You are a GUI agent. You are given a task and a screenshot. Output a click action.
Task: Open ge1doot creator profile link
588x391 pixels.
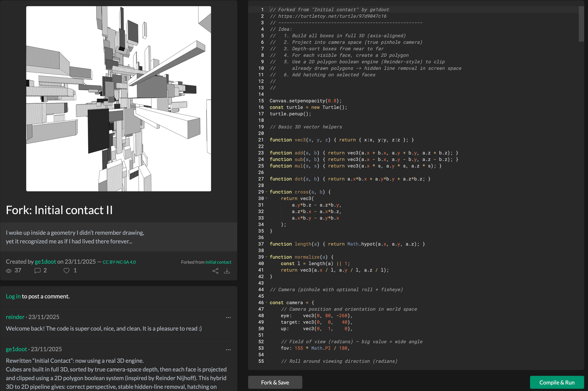[45, 262]
